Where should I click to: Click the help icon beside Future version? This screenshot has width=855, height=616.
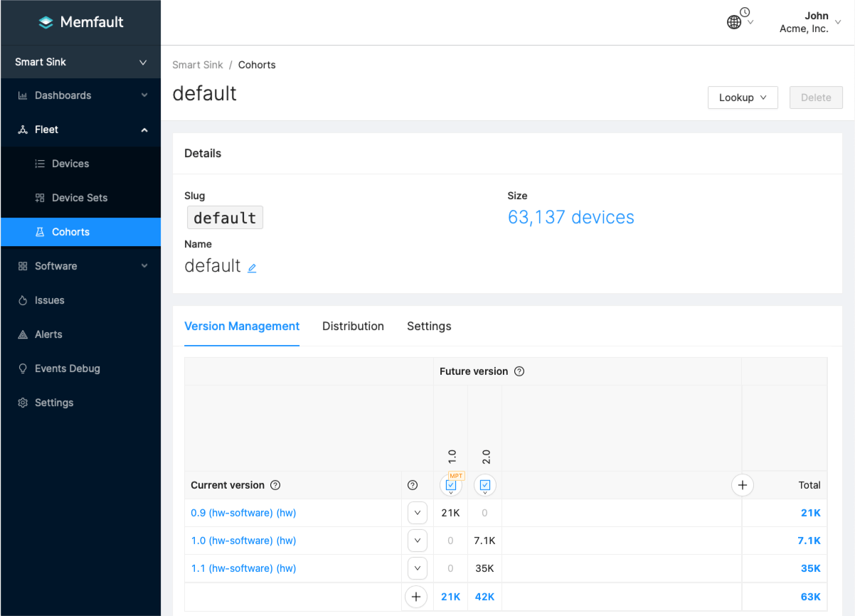click(519, 371)
